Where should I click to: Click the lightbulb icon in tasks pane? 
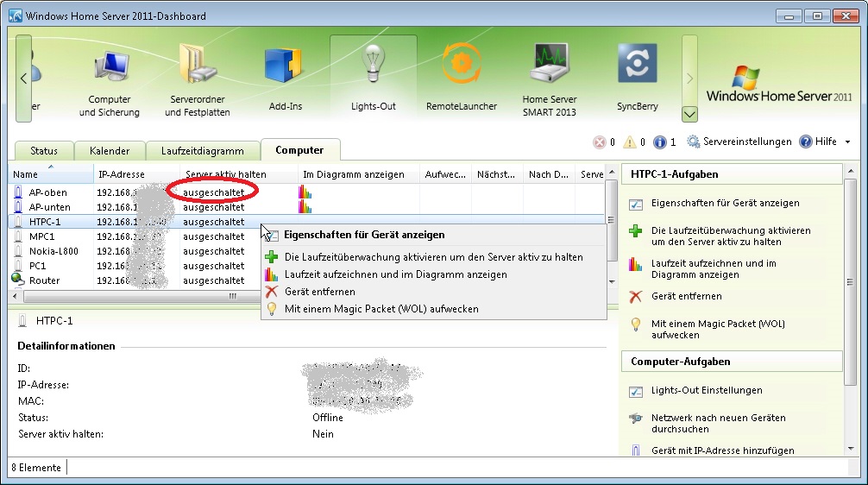(636, 324)
